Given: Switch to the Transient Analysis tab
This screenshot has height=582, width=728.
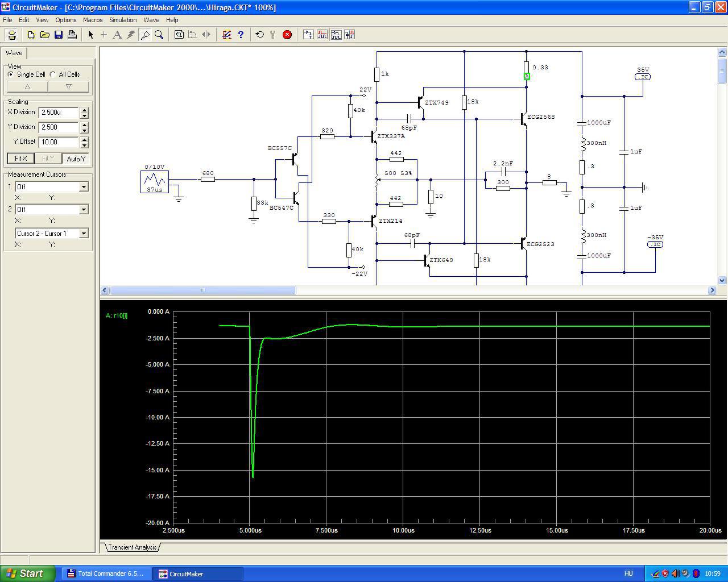Looking at the screenshot, I should [x=132, y=547].
